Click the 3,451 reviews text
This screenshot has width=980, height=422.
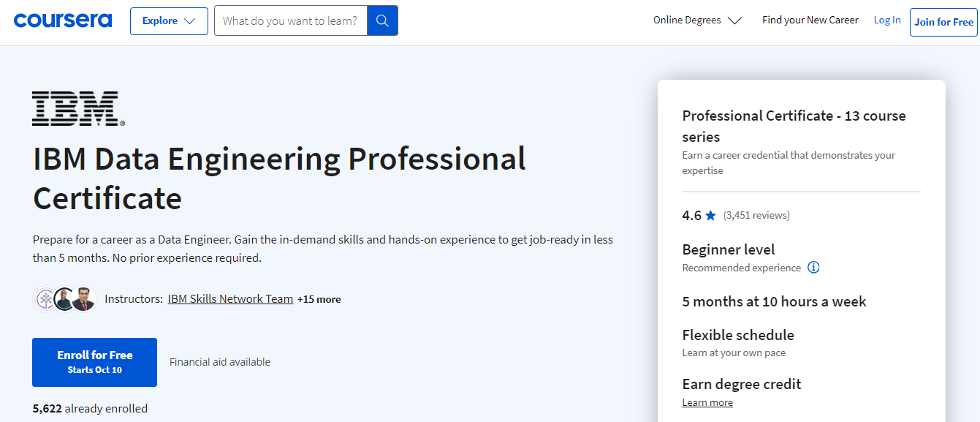tap(756, 216)
